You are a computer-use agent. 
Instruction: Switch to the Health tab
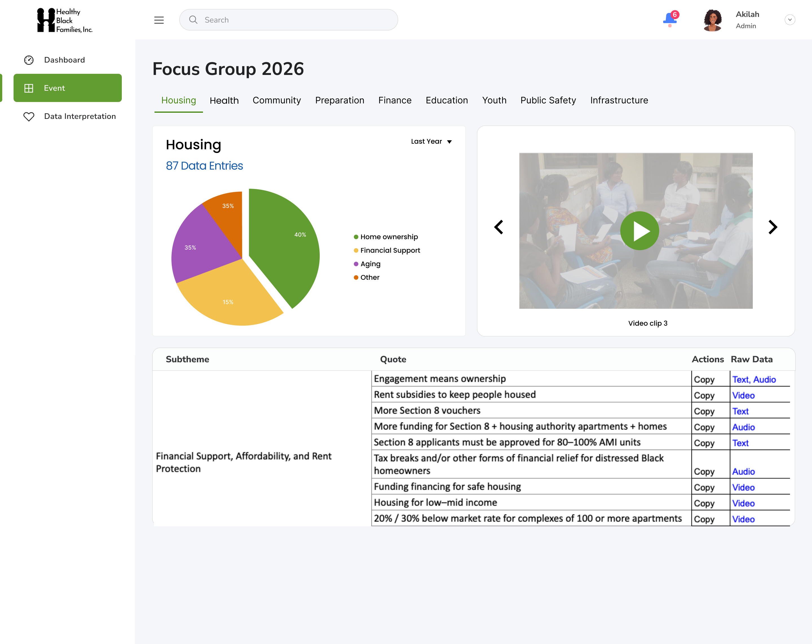(x=224, y=101)
